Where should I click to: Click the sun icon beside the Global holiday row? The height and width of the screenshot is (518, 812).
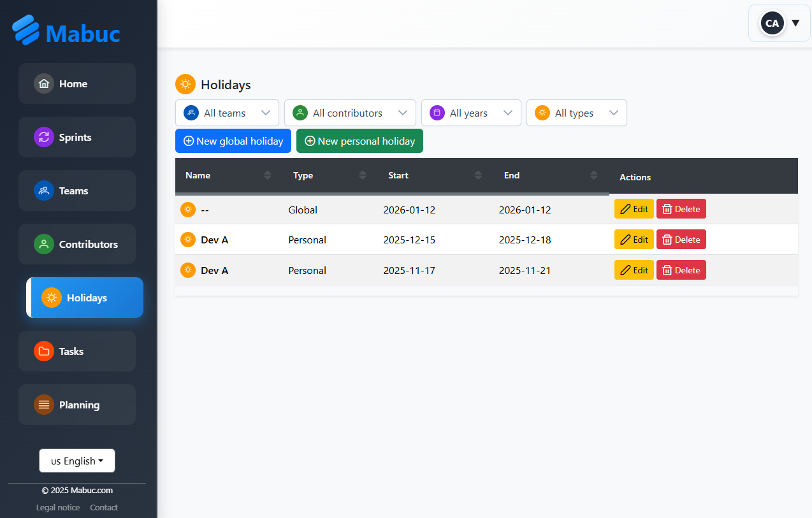(x=187, y=209)
